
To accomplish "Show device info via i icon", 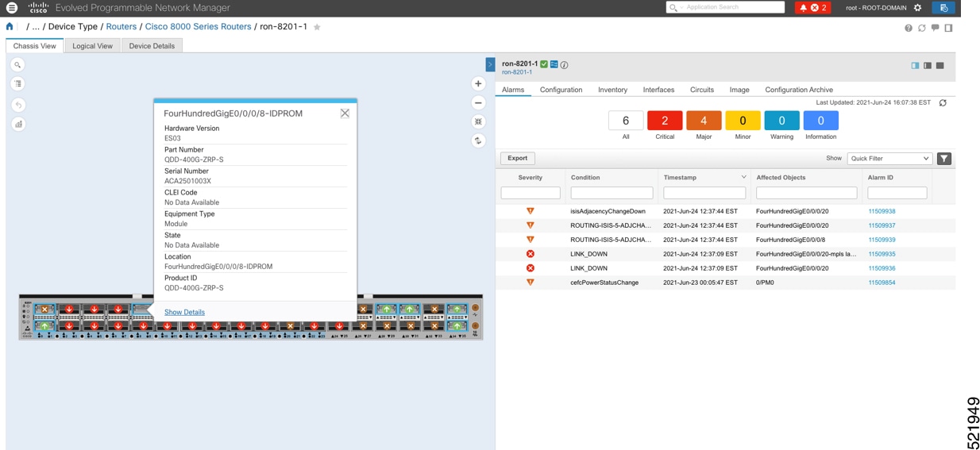I will point(564,65).
